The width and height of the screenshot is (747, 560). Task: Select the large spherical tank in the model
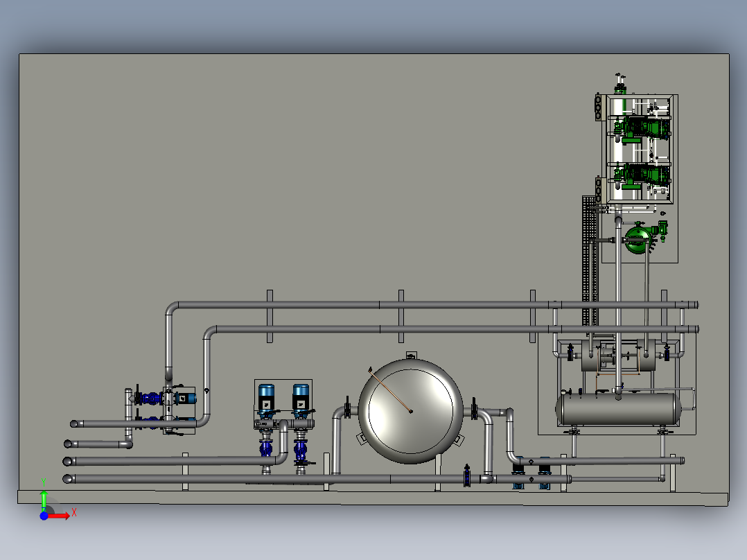[411, 411]
